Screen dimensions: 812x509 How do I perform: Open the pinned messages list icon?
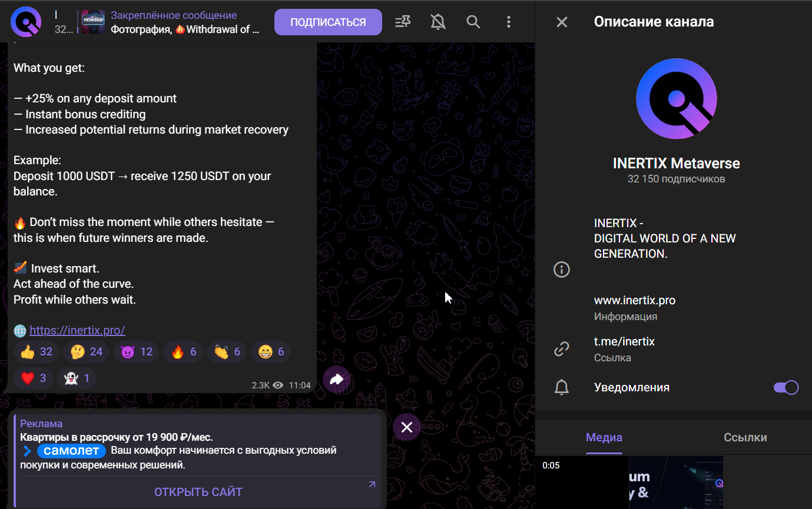[x=403, y=22]
